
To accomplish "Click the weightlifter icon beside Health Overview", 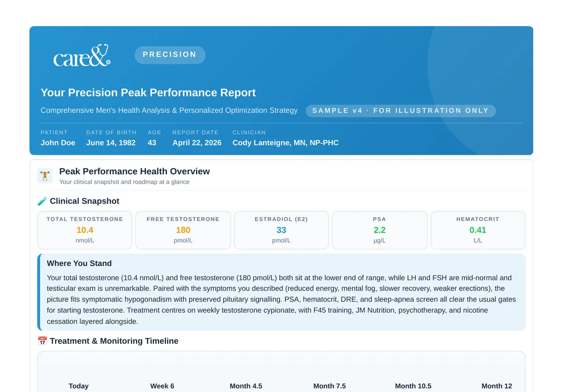I will pos(45,175).
